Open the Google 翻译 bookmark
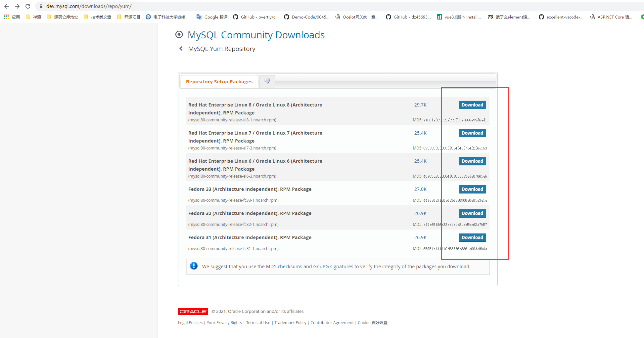644x338 pixels. (212, 17)
